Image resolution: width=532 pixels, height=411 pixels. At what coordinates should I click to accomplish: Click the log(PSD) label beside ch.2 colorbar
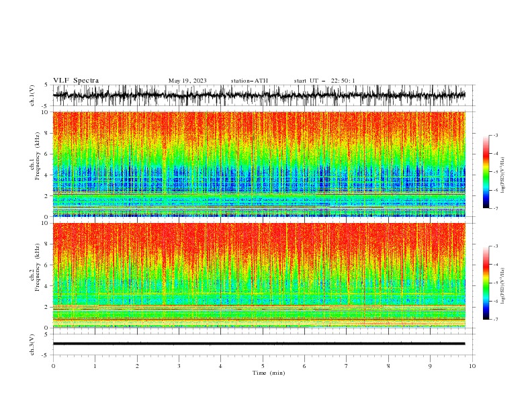click(x=502, y=286)
